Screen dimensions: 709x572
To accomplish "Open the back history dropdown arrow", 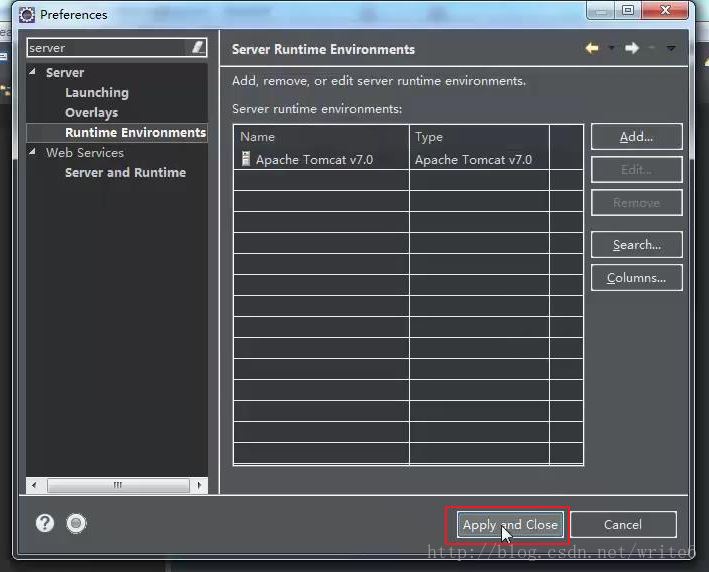I will 610,48.
